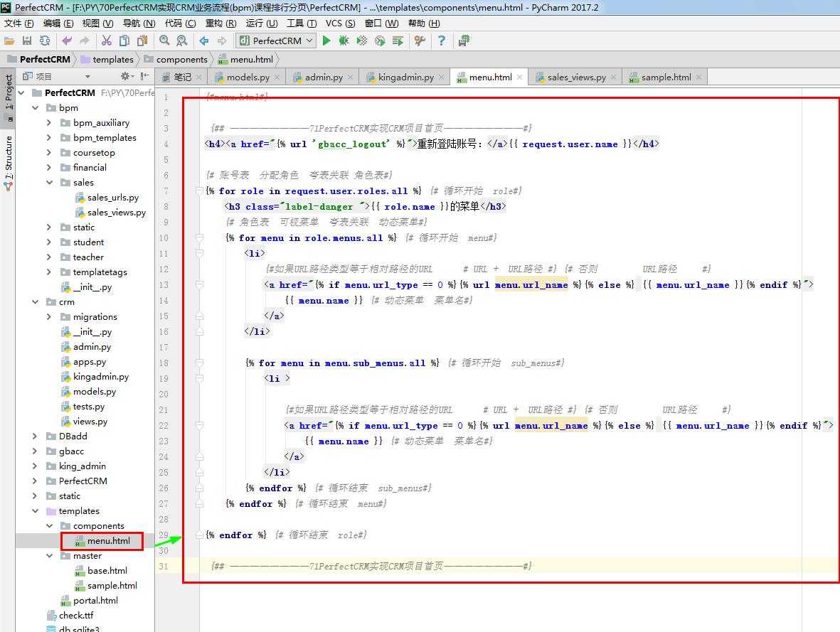Switch to the sample.html tab
Image resolution: width=840 pixels, height=632 pixels.
[x=666, y=77]
